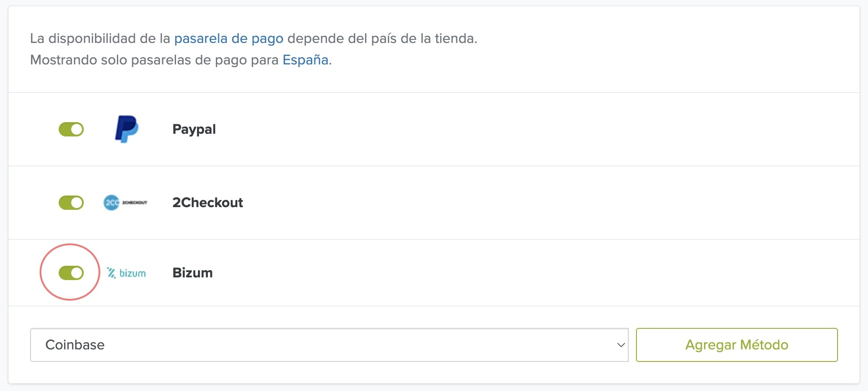Click the 'Mostrando solo pasarelas' sentence

tap(155, 60)
